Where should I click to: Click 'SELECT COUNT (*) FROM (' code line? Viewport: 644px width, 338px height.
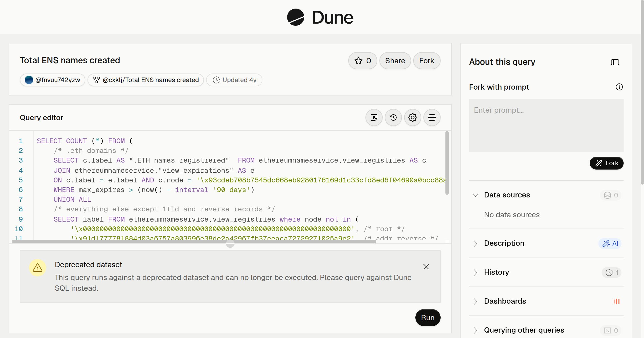(85, 141)
